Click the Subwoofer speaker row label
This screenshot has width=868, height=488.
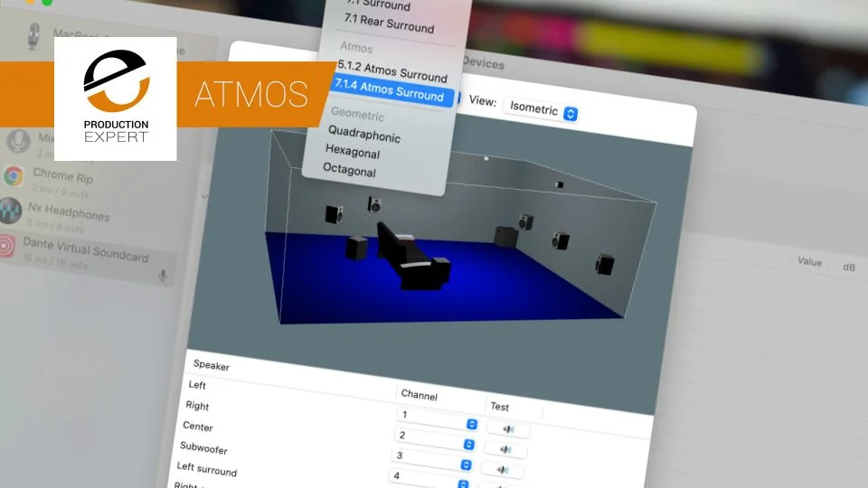pos(203,447)
